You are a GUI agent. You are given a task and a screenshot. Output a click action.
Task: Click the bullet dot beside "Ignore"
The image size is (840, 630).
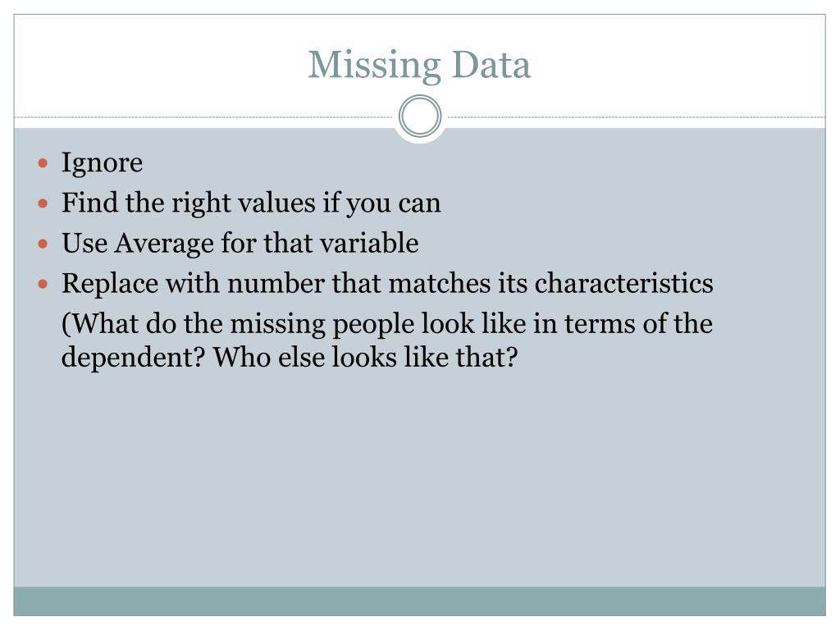pos(43,163)
